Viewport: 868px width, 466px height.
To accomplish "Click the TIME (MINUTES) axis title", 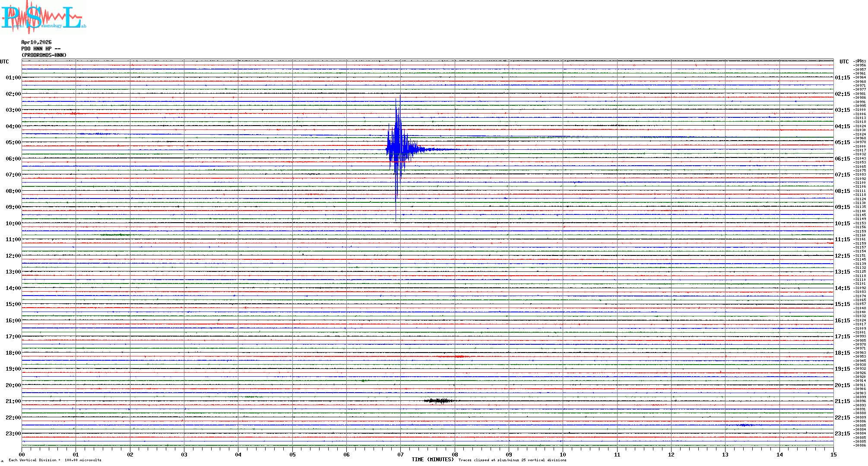I will [432, 460].
